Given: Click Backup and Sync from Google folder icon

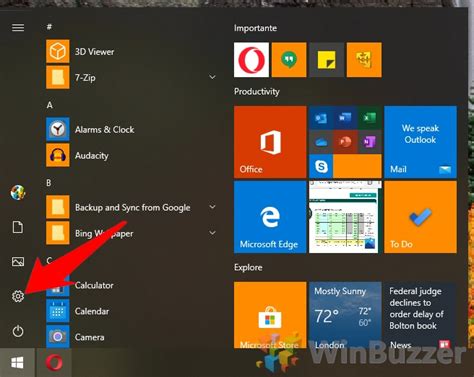Looking at the screenshot, I should (x=58, y=207).
